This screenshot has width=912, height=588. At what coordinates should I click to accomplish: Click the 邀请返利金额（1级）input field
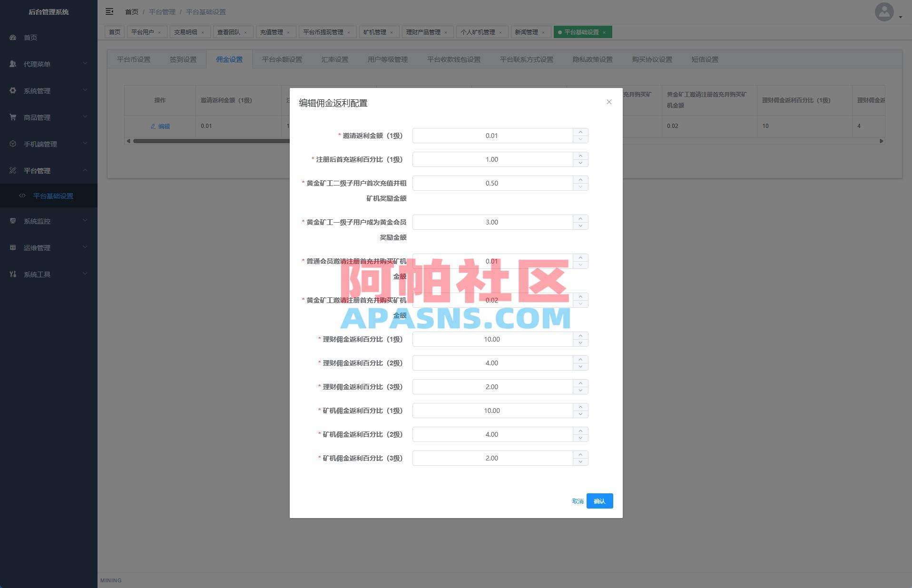pos(492,136)
